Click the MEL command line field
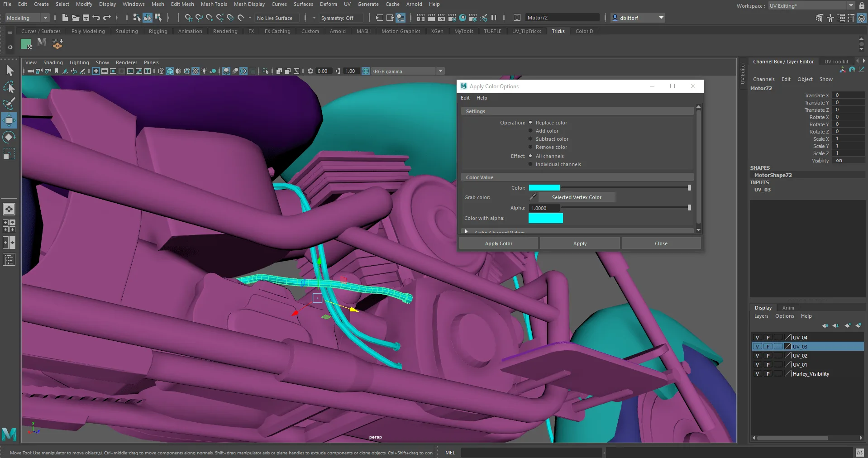Viewport: 868px width, 458px height. tap(532, 453)
